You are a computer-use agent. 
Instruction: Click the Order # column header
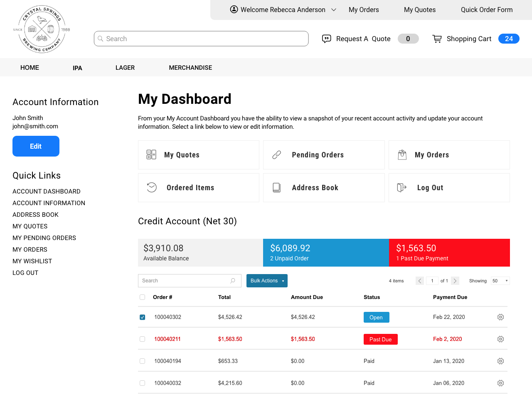click(163, 297)
